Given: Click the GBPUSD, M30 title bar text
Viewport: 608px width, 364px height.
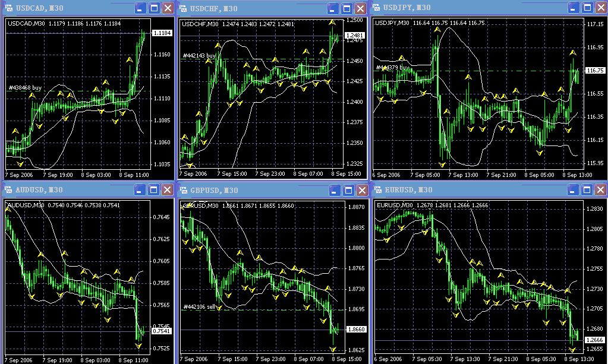Looking at the screenshot, I should tap(214, 190).
